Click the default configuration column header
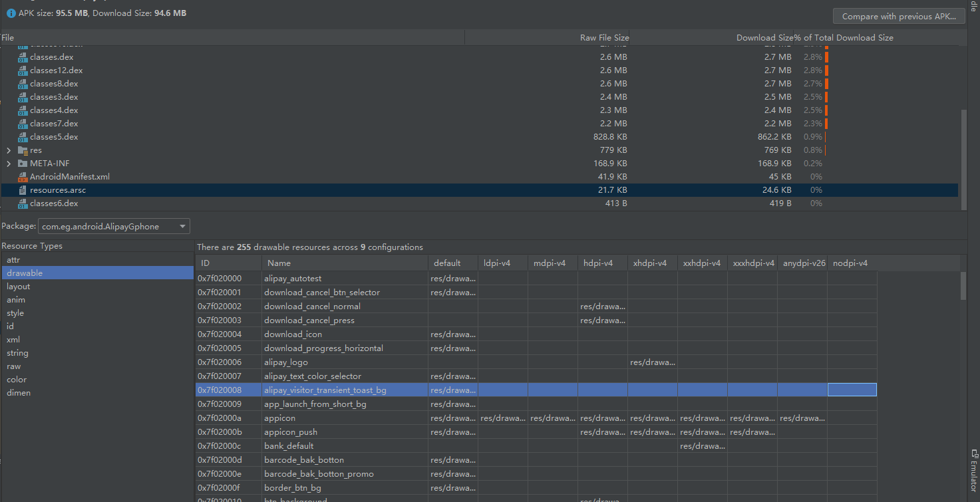This screenshot has width=980, height=502. coord(453,263)
